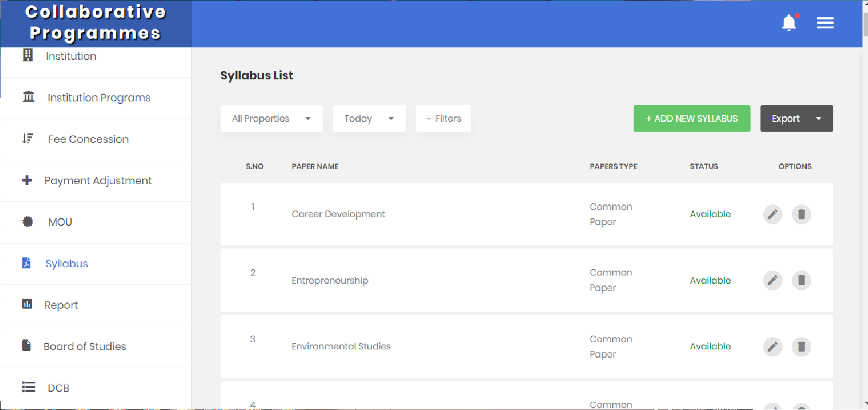Click the Filters button
Image resolution: width=868 pixels, height=410 pixels.
(x=443, y=118)
